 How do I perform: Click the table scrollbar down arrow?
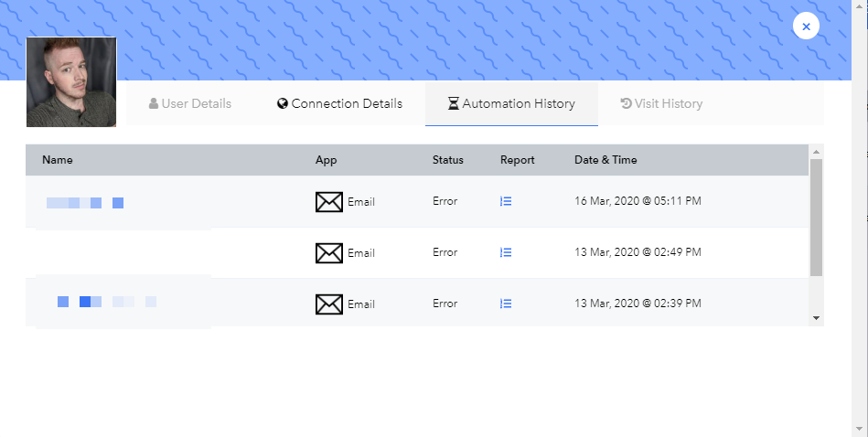click(x=816, y=318)
